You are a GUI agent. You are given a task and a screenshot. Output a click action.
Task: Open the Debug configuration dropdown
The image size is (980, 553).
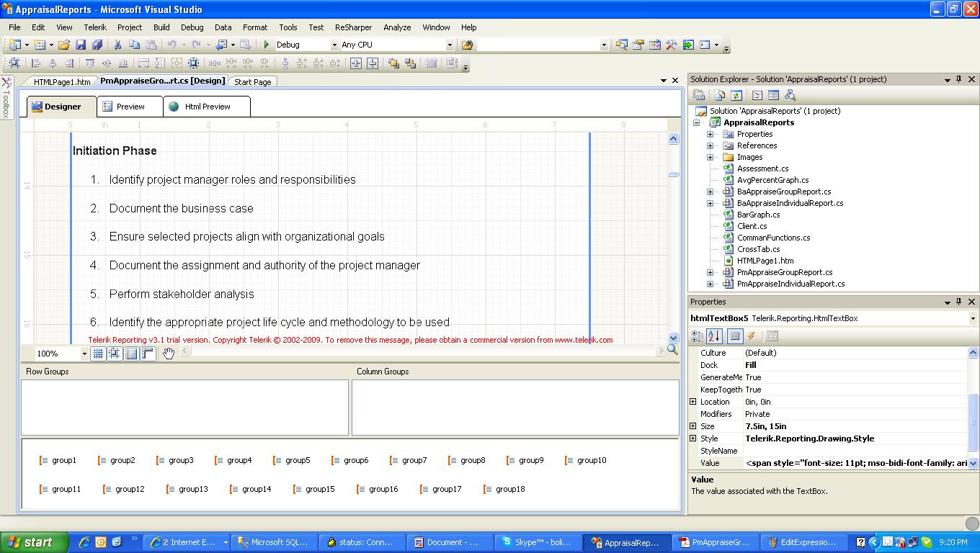[334, 45]
